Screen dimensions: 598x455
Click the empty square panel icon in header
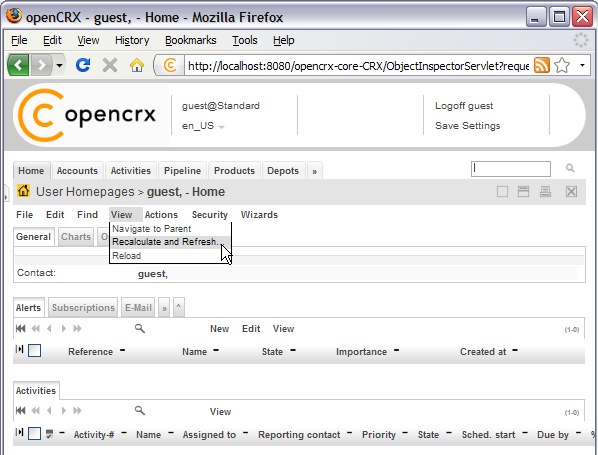pyautogui.click(x=502, y=191)
